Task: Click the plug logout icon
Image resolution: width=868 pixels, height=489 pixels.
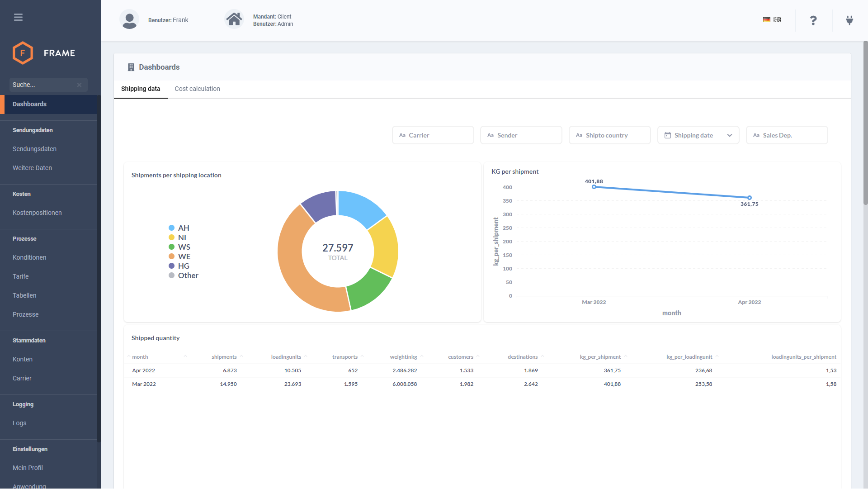Action: point(849,20)
